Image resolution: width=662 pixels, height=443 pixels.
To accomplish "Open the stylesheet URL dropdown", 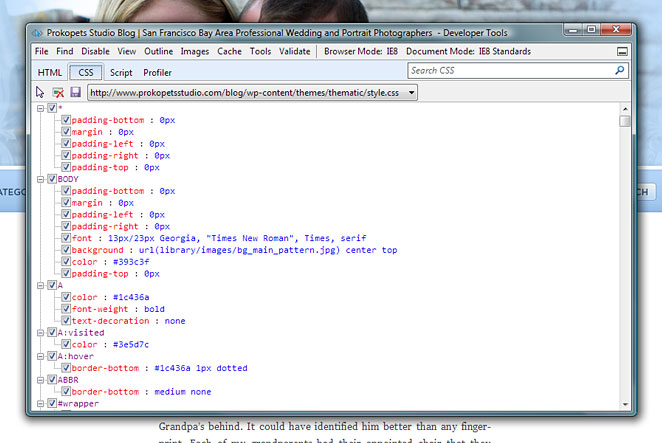I will (x=411, y=92).
